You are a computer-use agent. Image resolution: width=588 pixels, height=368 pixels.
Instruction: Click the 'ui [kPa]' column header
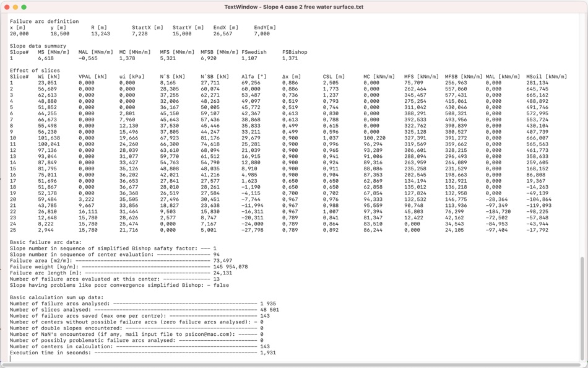click(132, 77)
